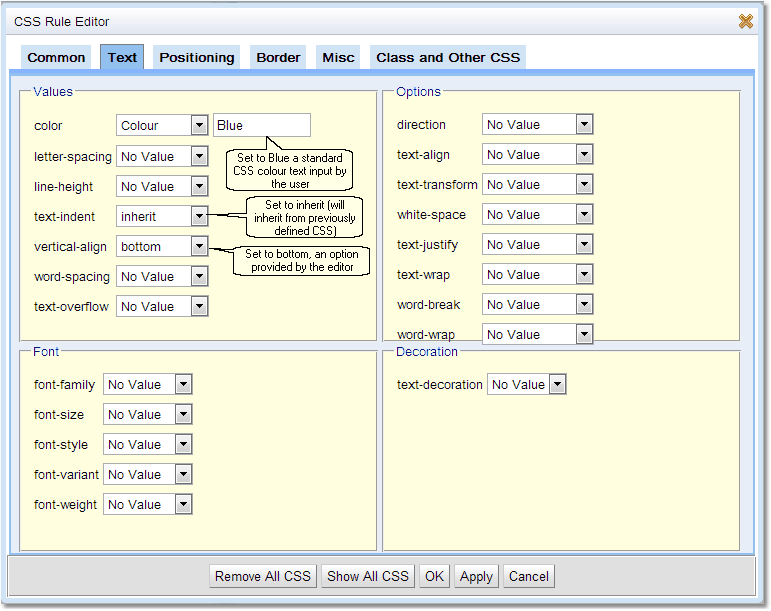Go to the Misc tab
The height and width of the screenshot is (611, 771).
(x=338, y=58)
